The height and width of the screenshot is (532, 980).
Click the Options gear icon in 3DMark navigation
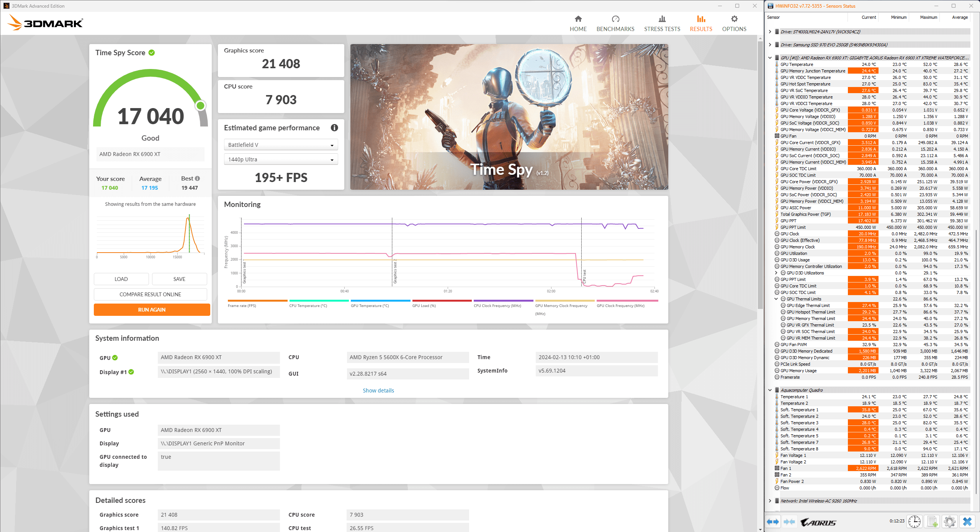tap(734, 19)
